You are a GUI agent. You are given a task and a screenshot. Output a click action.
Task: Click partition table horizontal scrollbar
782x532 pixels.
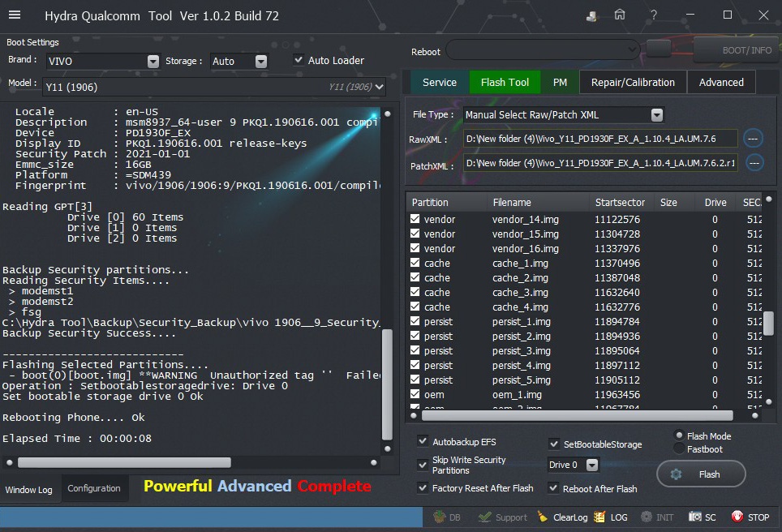click(577, 415)
